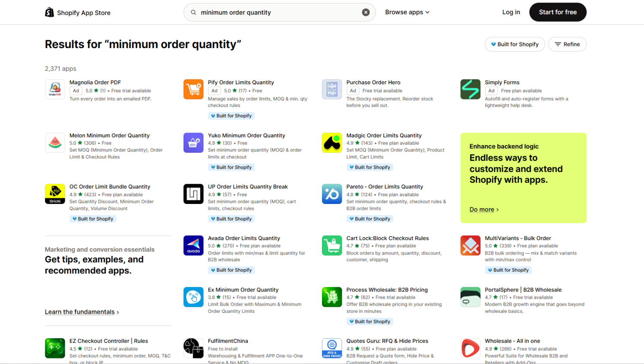Open the Simply Forms title
The height and width of the screenshot is (364, 644).
pos(502,82)
